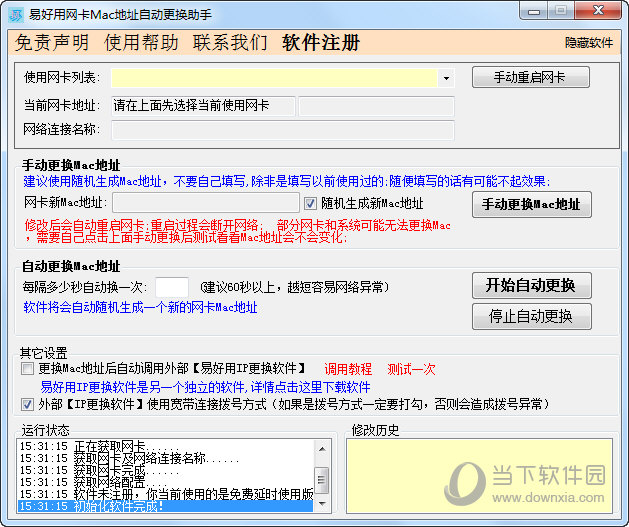The width and height of the screenshot is (629, 527).
Task: Close the window
Action: [x=598, y=10]
